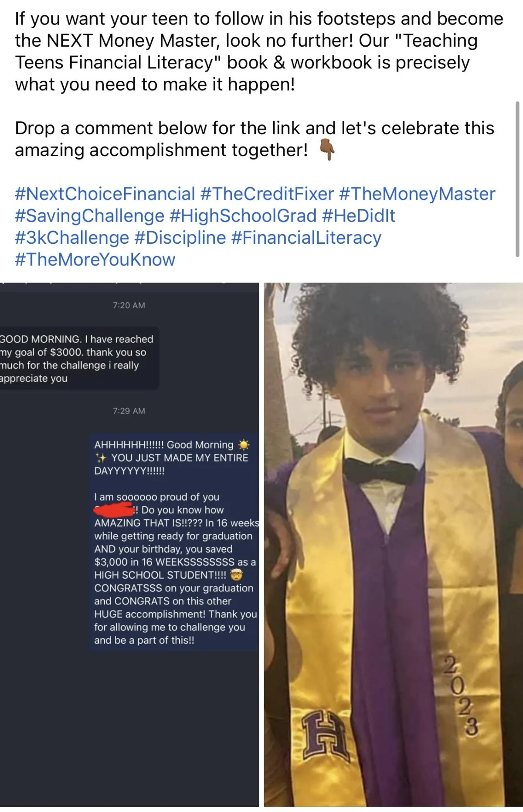Tap the GOOD MORNING message bubble
This screenshot has width=523, height=812.
click(x=79, y=358)
